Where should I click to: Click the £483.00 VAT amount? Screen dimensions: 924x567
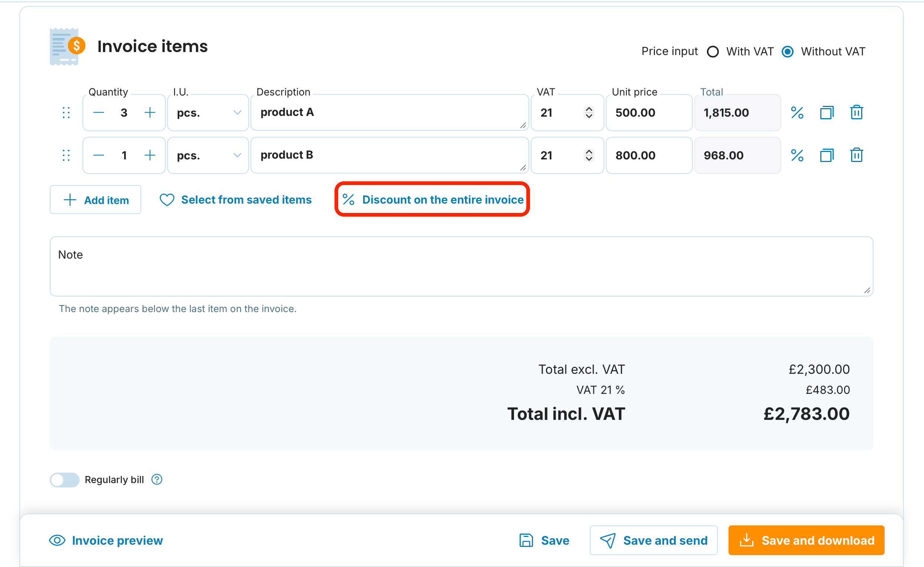click(x=828, y=390)
